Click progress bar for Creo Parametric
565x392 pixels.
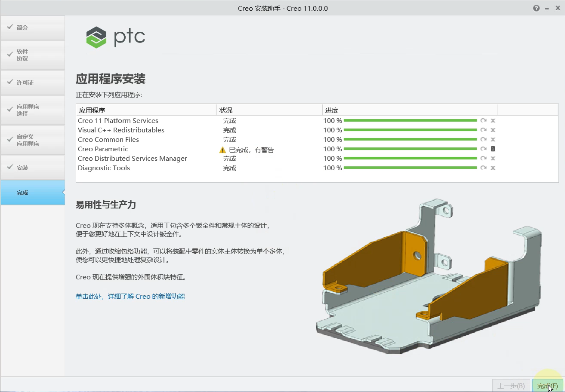411,149
